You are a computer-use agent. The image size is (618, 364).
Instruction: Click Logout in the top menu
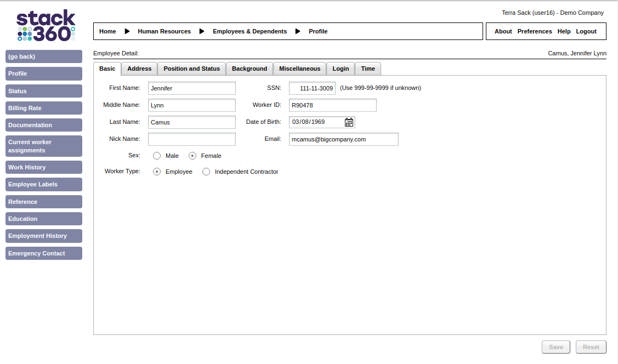coord(586,31)
